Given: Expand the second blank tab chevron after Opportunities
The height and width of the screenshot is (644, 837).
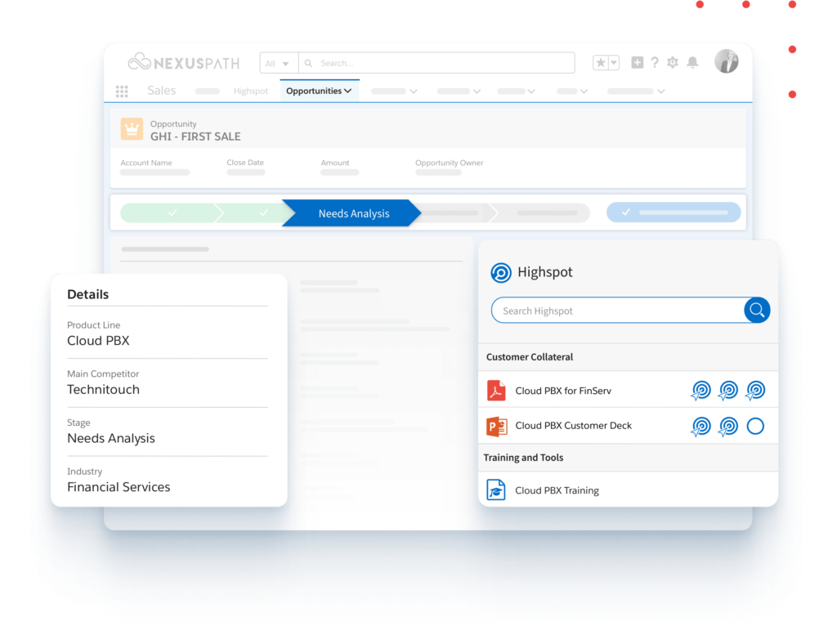Looking at the screenshot, I should (477, 92).
